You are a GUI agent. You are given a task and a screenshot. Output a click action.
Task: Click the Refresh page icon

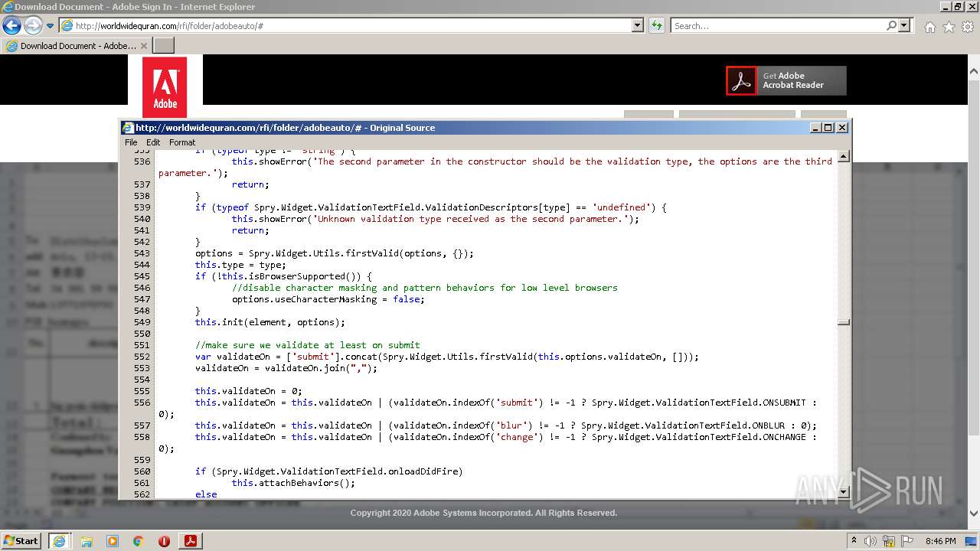point(656,25)
